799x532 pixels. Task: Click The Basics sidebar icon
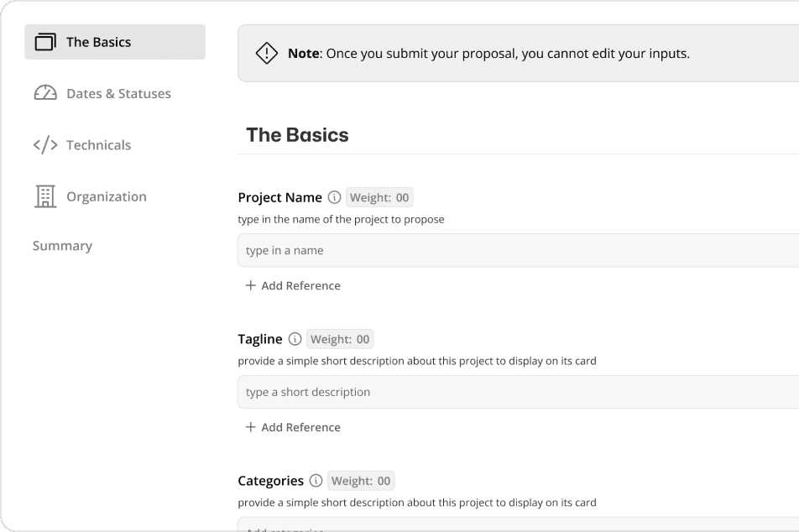click(x=45, y=42)
